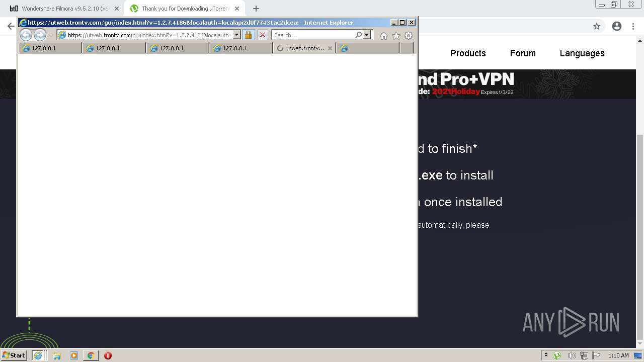
Task: Select the blank tab after utweb.trontv
Action: coord(368,48)
